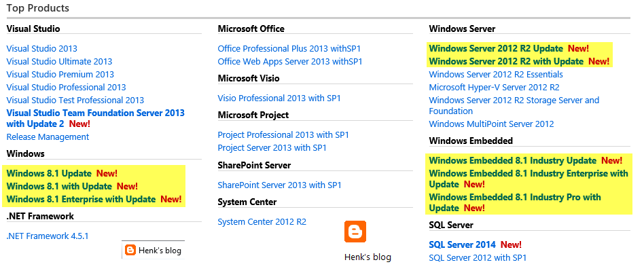Viewport: 644px width, 275px height.
Task: Open Visual Studio Ultimate 2013
Action: pos(59,62)
